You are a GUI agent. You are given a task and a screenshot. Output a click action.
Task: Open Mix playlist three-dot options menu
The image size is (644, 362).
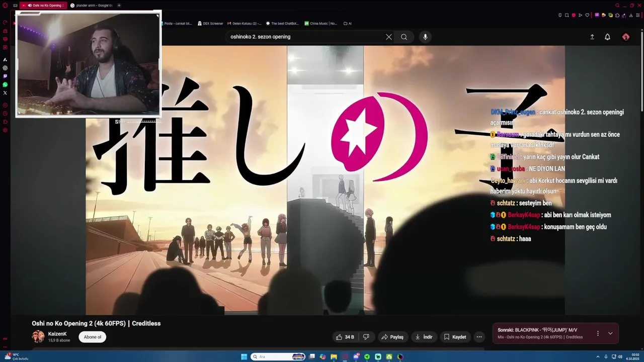coord(598,333)
